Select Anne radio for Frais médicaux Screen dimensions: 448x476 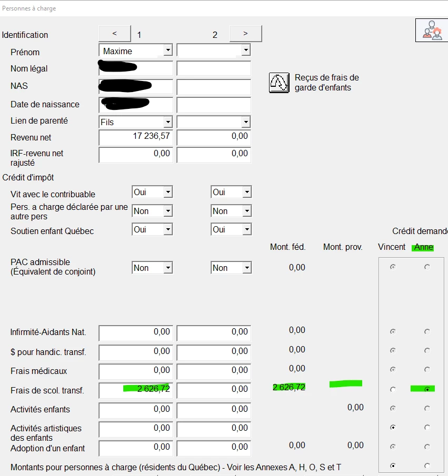427,369
